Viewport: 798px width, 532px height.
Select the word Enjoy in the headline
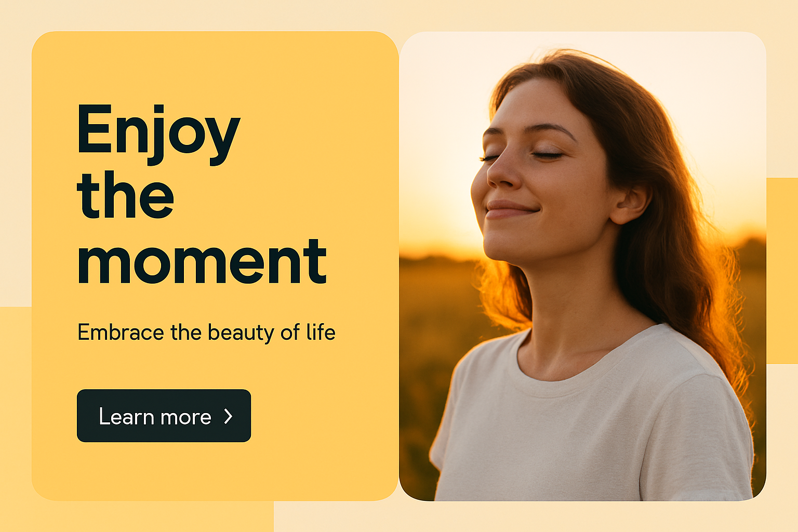tap(158, 134)
